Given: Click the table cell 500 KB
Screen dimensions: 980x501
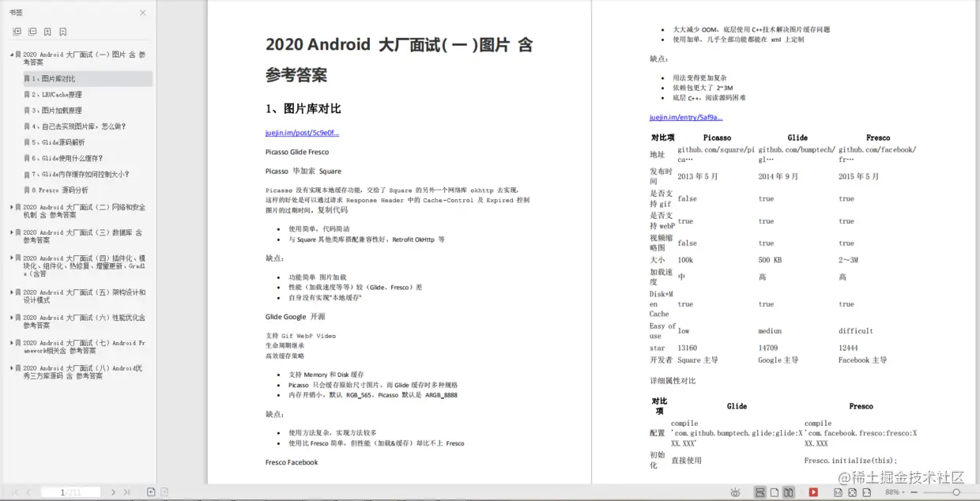Looking at the screenshot, I should (x=770, y=260).
